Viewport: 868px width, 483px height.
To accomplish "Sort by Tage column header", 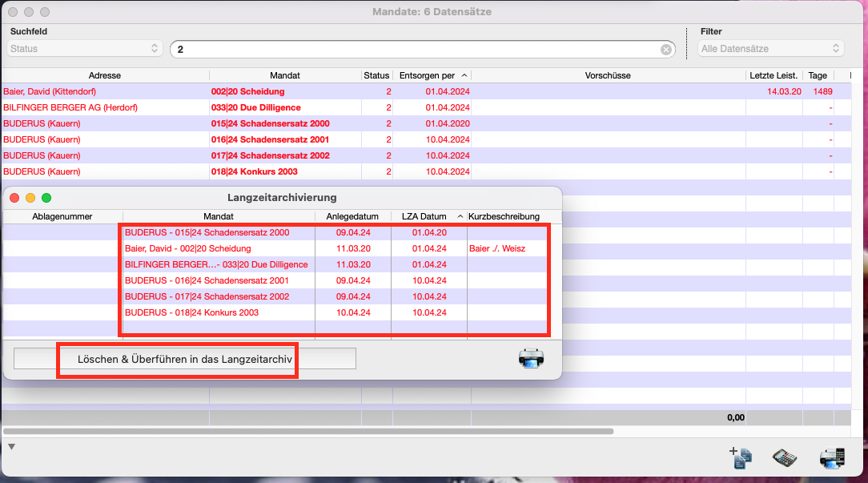I will click(818, 75).
